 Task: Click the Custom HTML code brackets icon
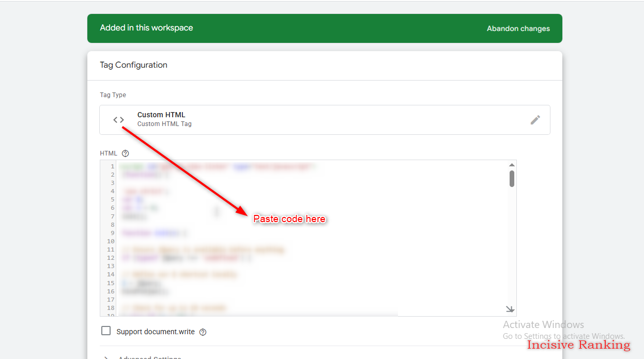(x=119, y=120)
